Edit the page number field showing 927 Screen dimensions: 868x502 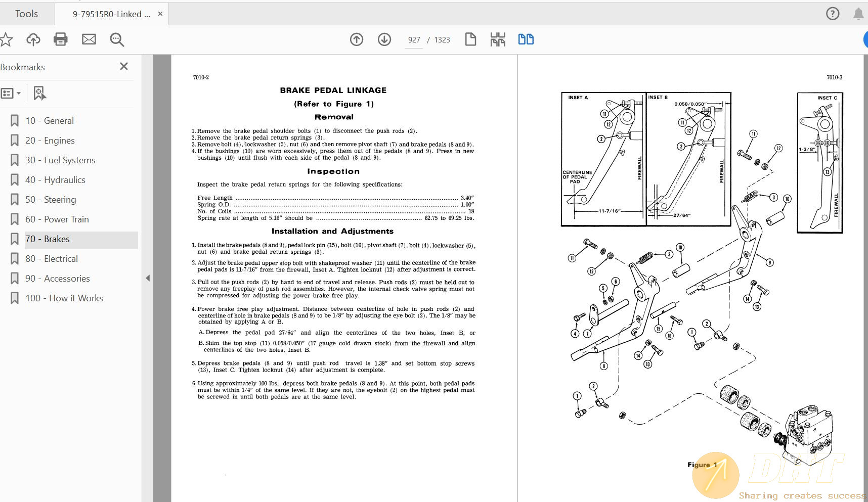pos(413,39)
